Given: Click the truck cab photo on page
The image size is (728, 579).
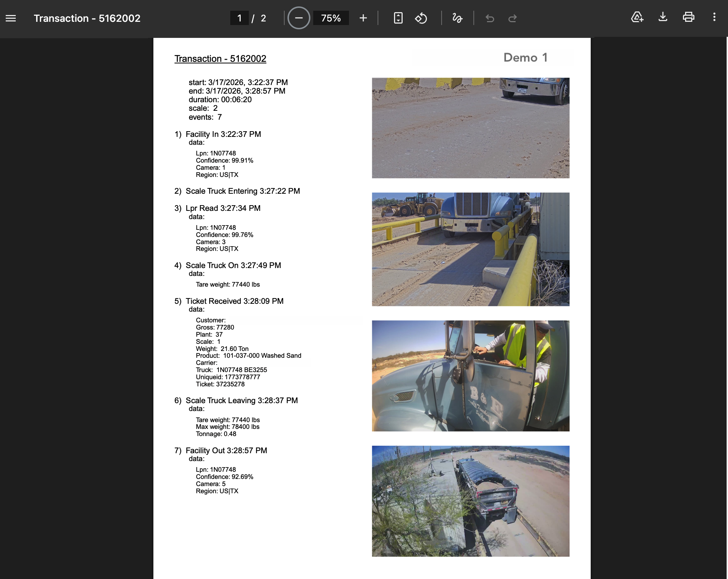Looking at the screenshot, I should 471,376.
